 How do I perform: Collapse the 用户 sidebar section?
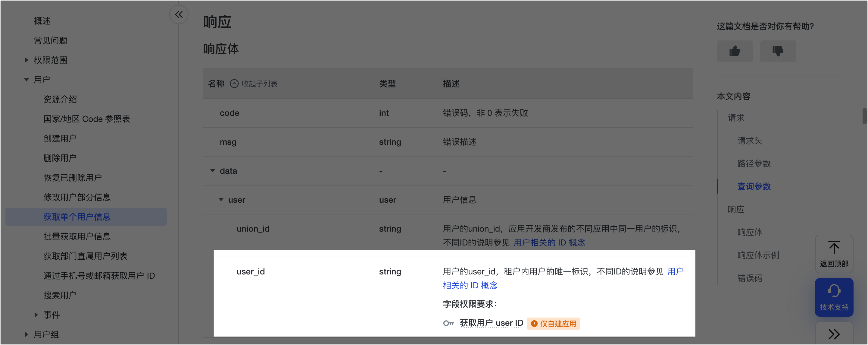27,80
